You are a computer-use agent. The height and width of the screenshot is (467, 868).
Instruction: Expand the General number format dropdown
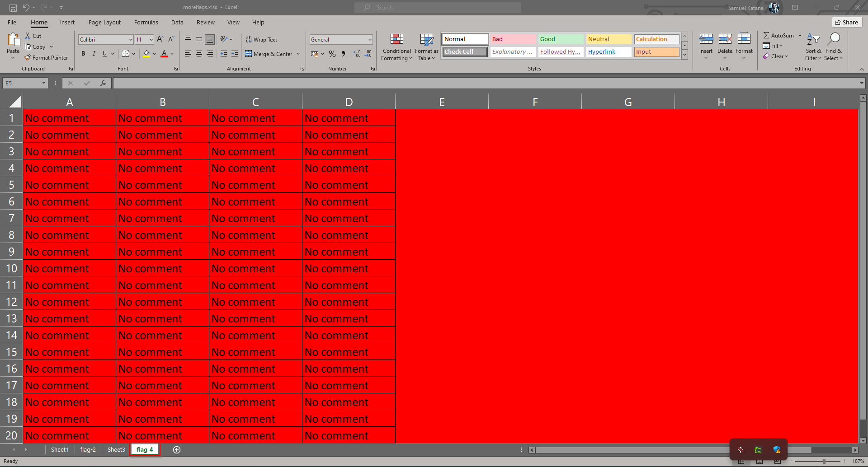(369, 40)
